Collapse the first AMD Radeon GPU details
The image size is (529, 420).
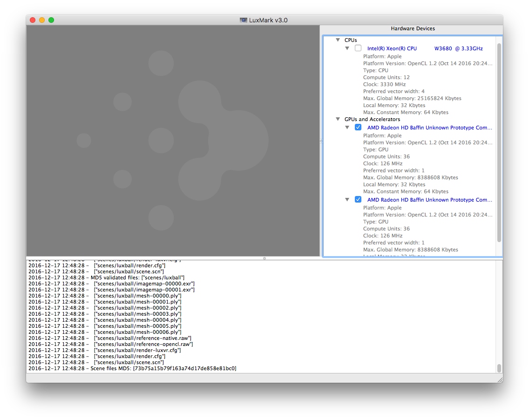(x=347, y=128)
